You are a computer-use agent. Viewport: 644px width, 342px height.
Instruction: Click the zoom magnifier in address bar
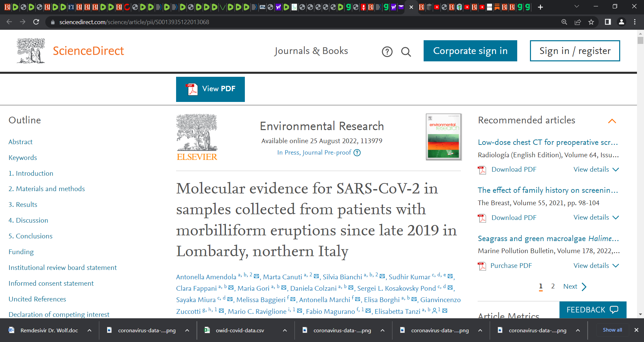tap(564, 22)
